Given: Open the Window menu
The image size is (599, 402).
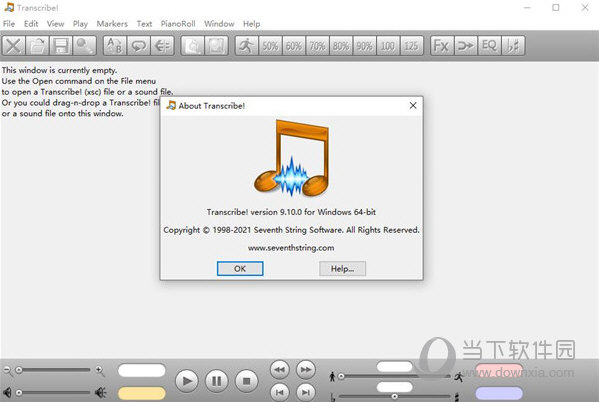Looking at the screenshot, I should (219, 24).
